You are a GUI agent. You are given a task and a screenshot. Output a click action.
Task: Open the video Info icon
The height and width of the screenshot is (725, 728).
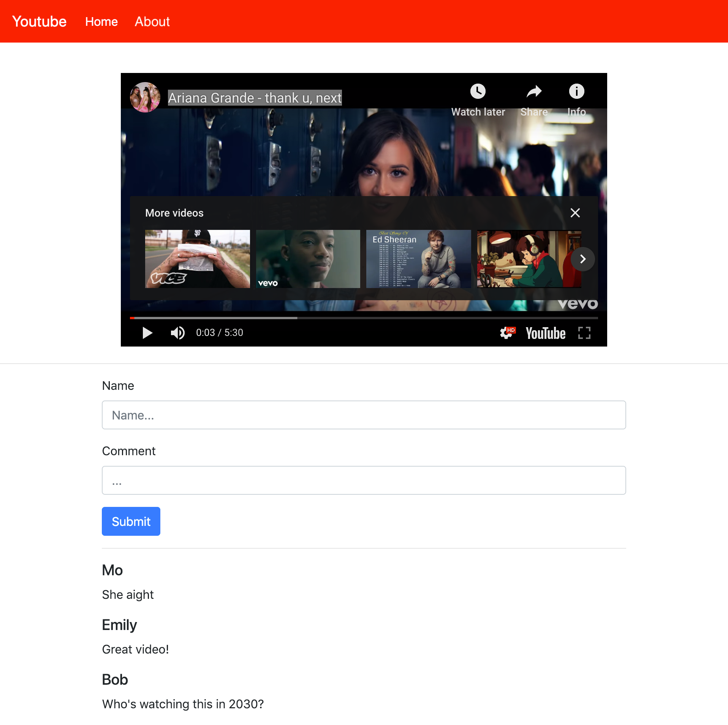coord(576,91)
